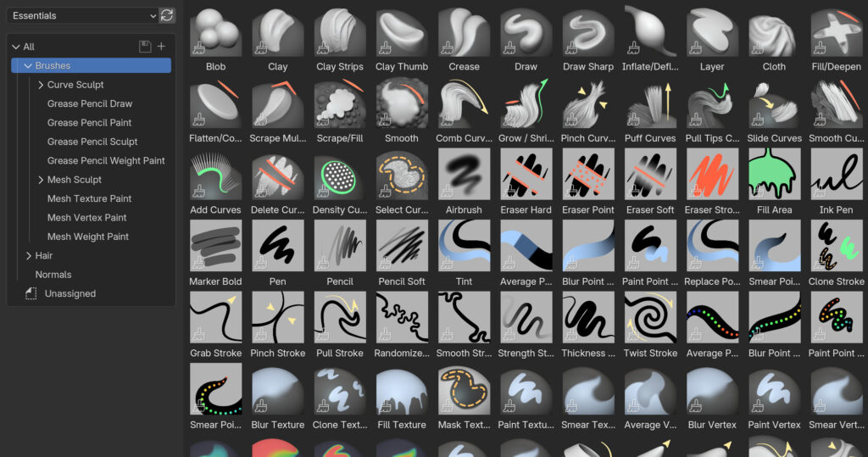Select the Clay Strips brush

[339, 31]
